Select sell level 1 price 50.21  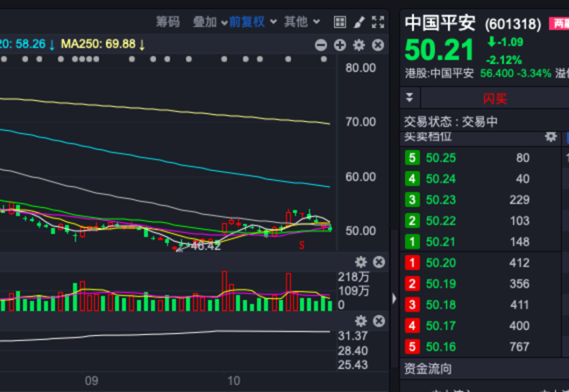tap(441, 242)
